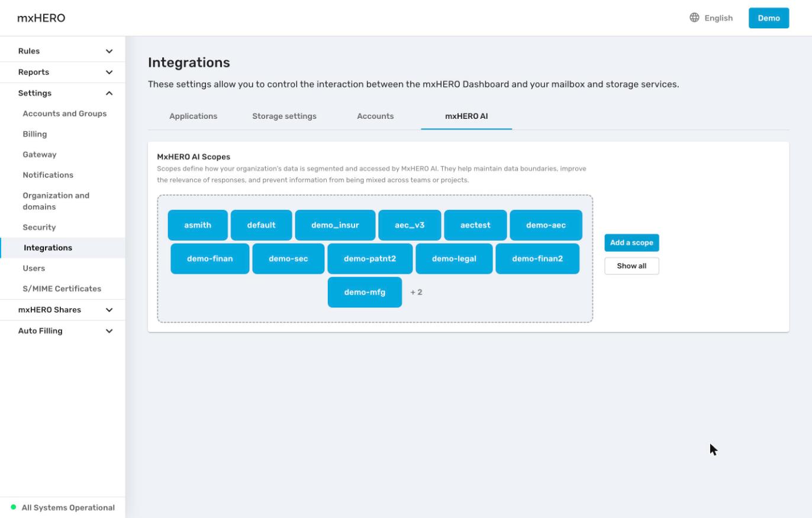Open the Storage settings tab
Screen dimensions: 812x518
(x=284, y=116)
